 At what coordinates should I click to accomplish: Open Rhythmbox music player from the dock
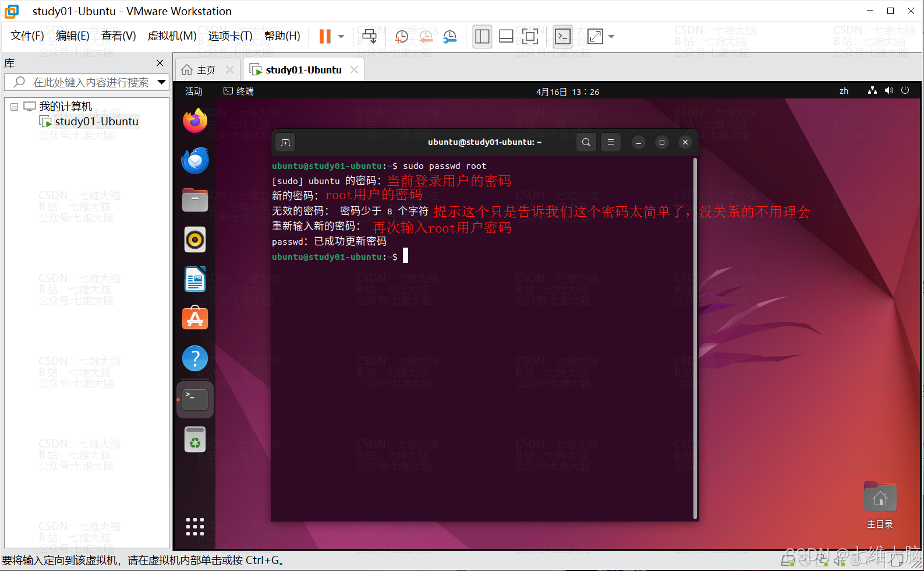(x=195, y=239)
